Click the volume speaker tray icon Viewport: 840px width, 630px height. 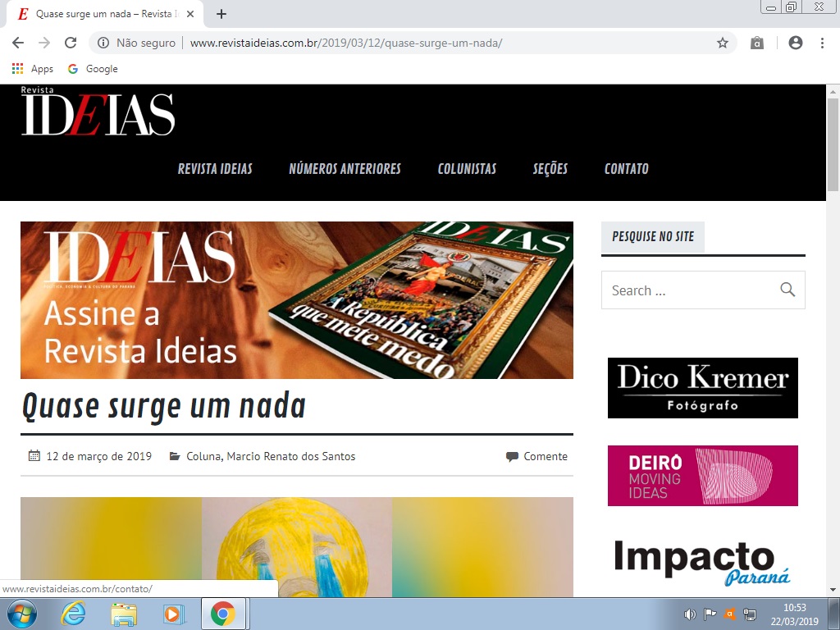point(690,614)
